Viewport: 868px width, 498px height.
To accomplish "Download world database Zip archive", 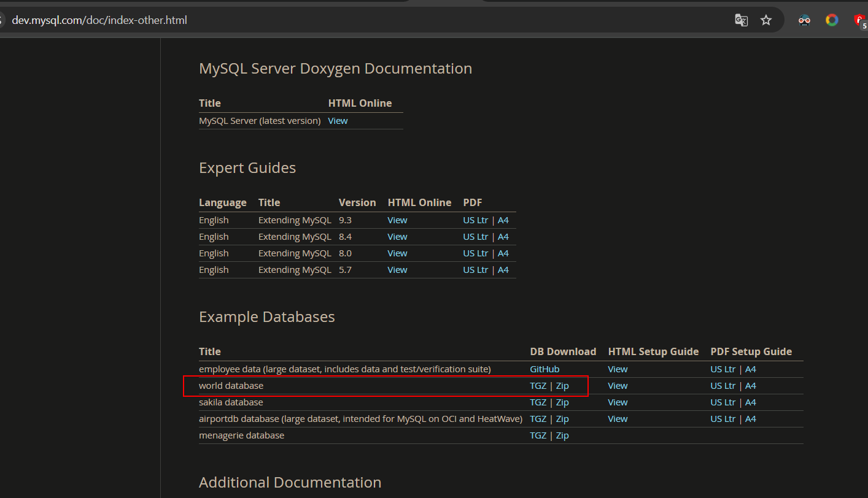I will 562,386.
